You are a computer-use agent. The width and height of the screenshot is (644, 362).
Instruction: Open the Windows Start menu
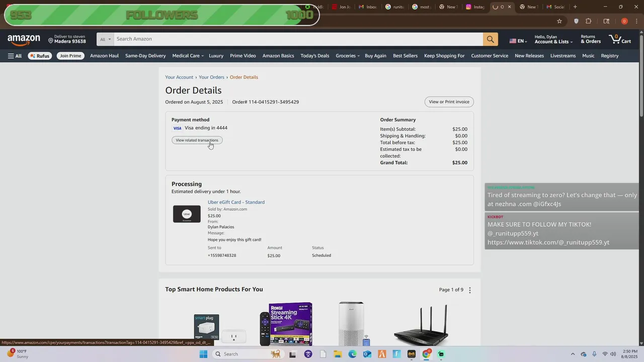203,354
